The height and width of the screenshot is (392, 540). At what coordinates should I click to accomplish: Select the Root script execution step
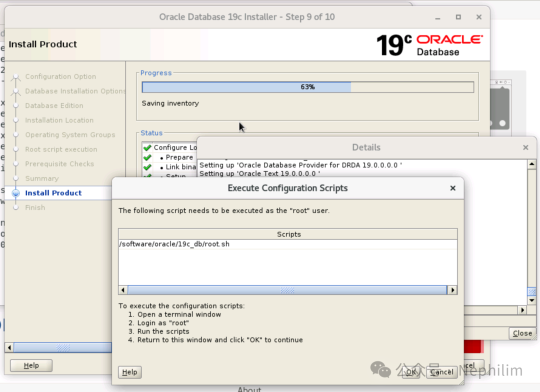(x=61, y=149)
